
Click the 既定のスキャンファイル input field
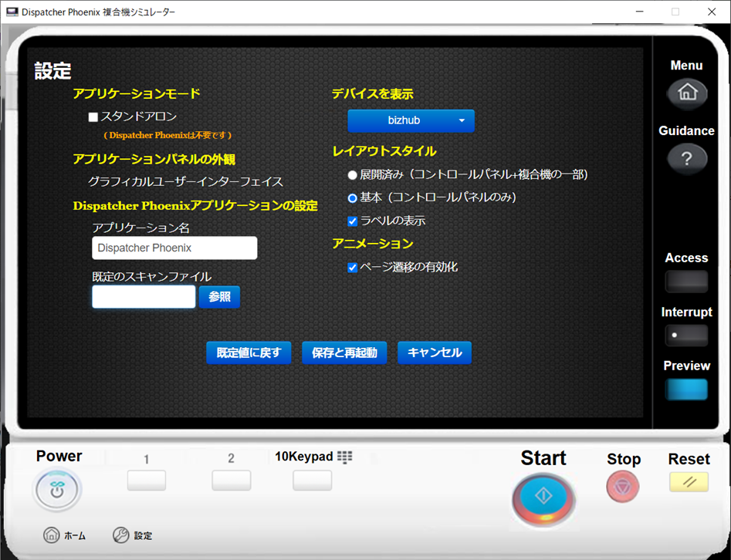point(144,297)
